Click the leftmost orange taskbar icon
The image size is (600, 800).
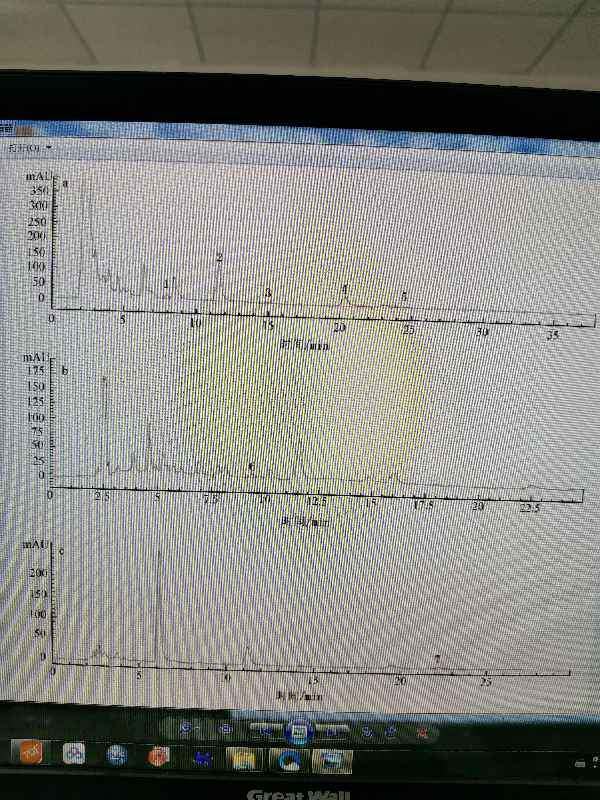pos(30,752)
